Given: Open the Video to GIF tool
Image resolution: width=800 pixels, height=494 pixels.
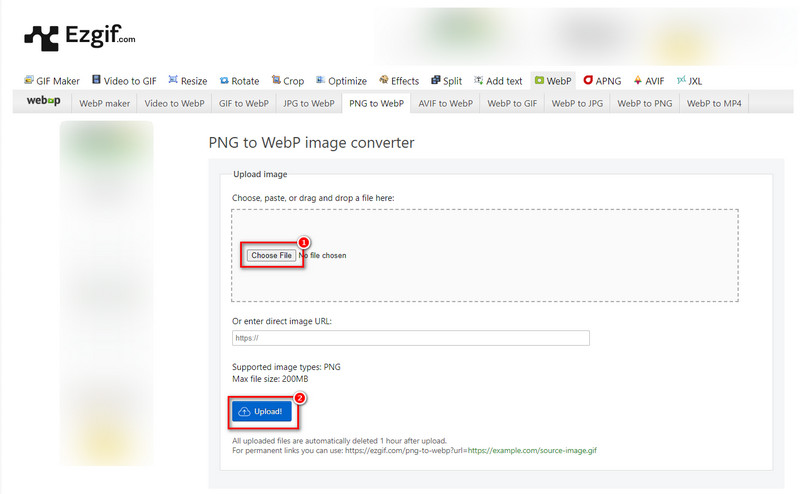Looking at the screenshot, I should pos(125,81).
